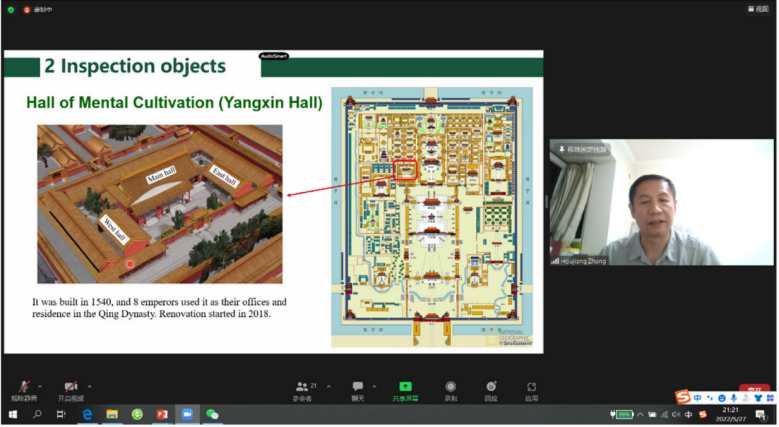Expand audio options arrow beside the microphone
The width and height of the screenshot is (779, 427).
[x=40, y=386]
